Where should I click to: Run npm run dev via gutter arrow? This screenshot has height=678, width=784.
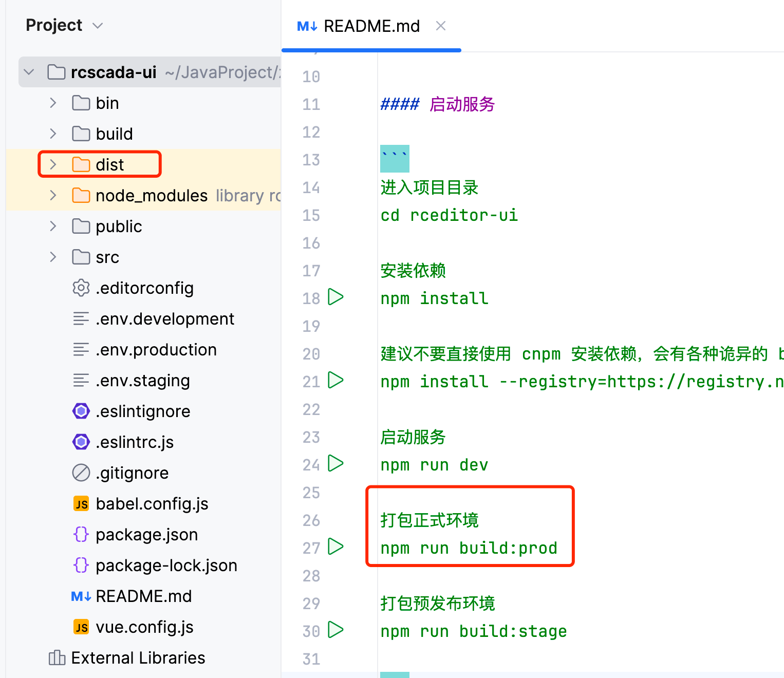(335, 463)
